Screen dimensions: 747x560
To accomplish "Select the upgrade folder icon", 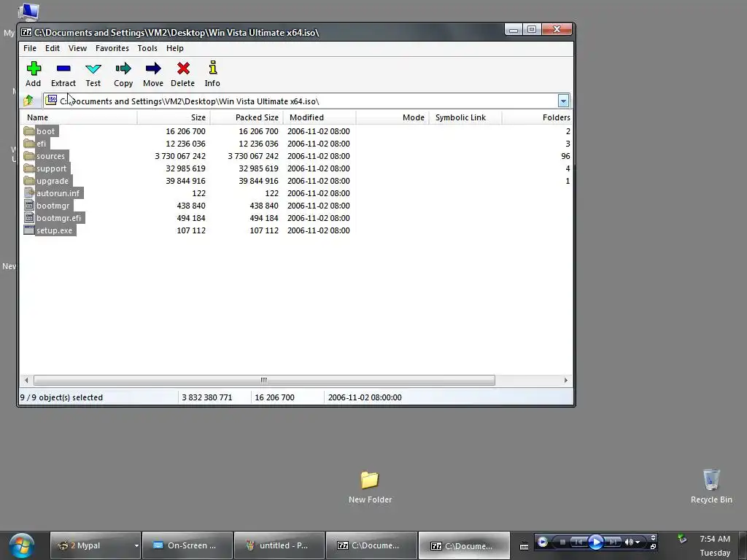I will [29, 181].
